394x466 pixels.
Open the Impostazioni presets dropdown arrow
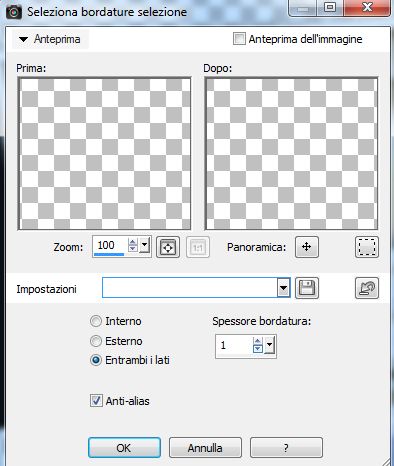click(283, 288)
